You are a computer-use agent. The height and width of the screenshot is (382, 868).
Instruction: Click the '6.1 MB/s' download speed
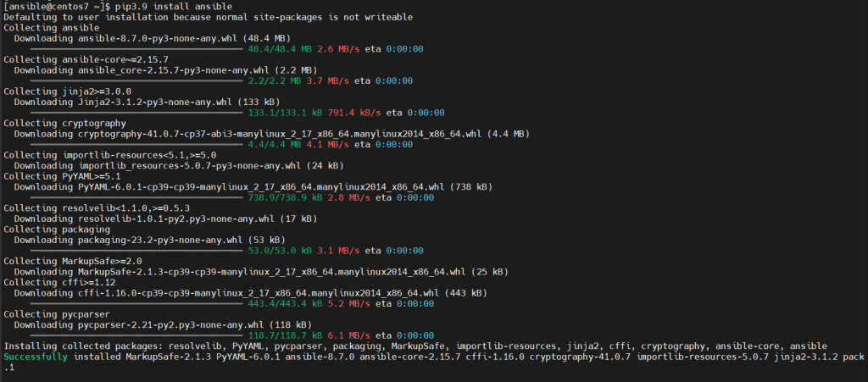coord(348,335)
